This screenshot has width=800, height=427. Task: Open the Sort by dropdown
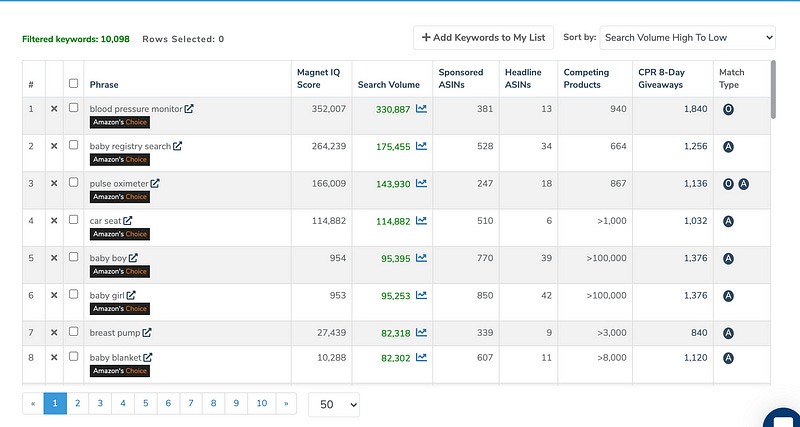click(x=687, y=38)
